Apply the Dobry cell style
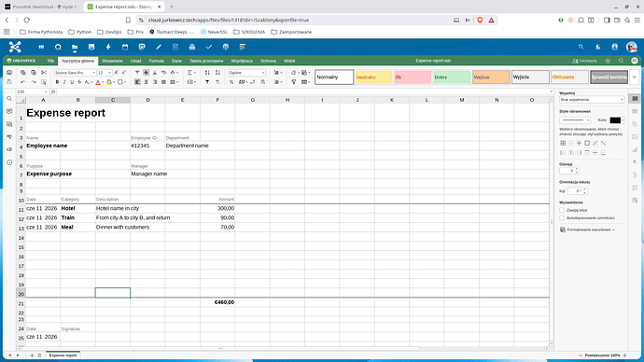The width and height of the screenshot is (644, 362). point(452,77)
